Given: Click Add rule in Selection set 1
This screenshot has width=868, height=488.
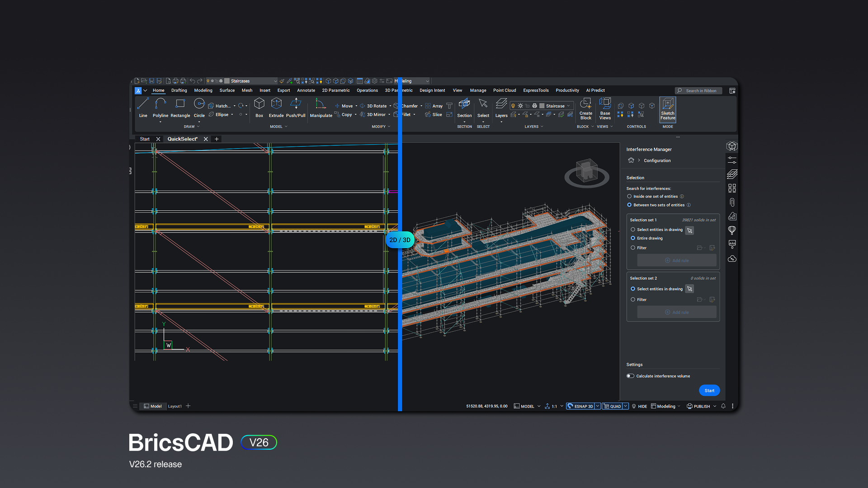Looking at the screenshot, I should click(x=677, y=260).
